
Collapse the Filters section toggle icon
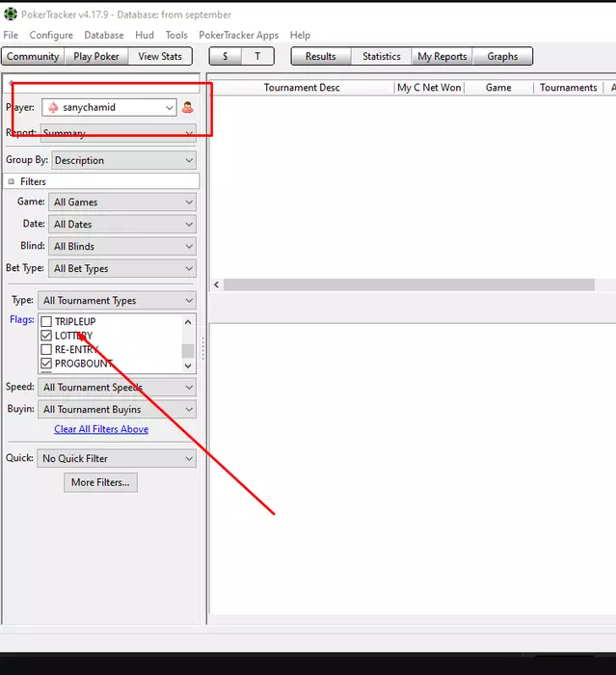pyautogui.click(x=12, y=181)
